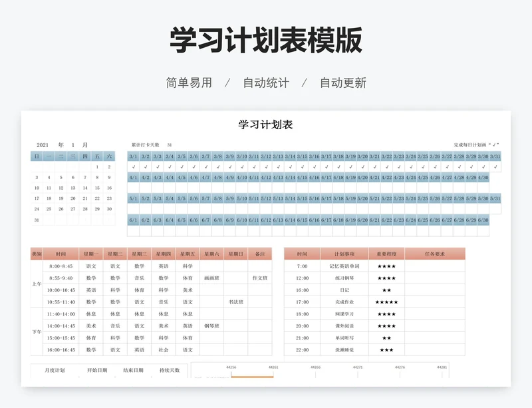
Task: Select the 3/31 date cell
Action: pyautogui.click(x=495, y=156)
